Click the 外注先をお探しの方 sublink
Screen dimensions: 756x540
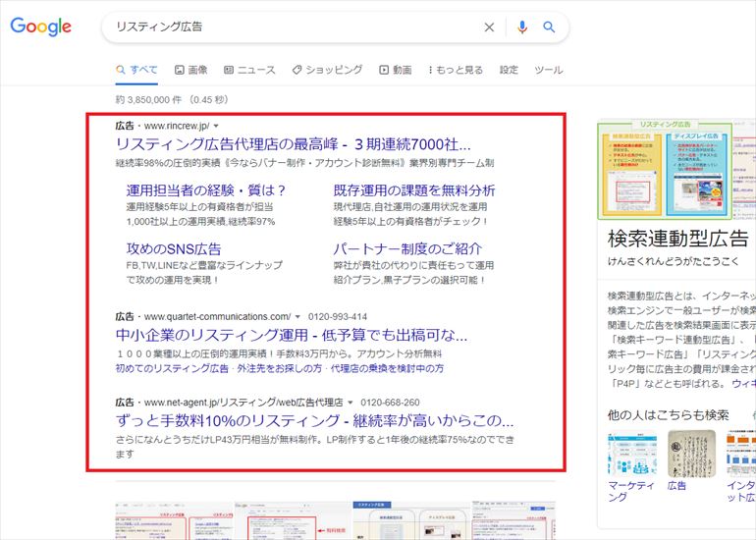pyautogui.click(x=279, y=368)
